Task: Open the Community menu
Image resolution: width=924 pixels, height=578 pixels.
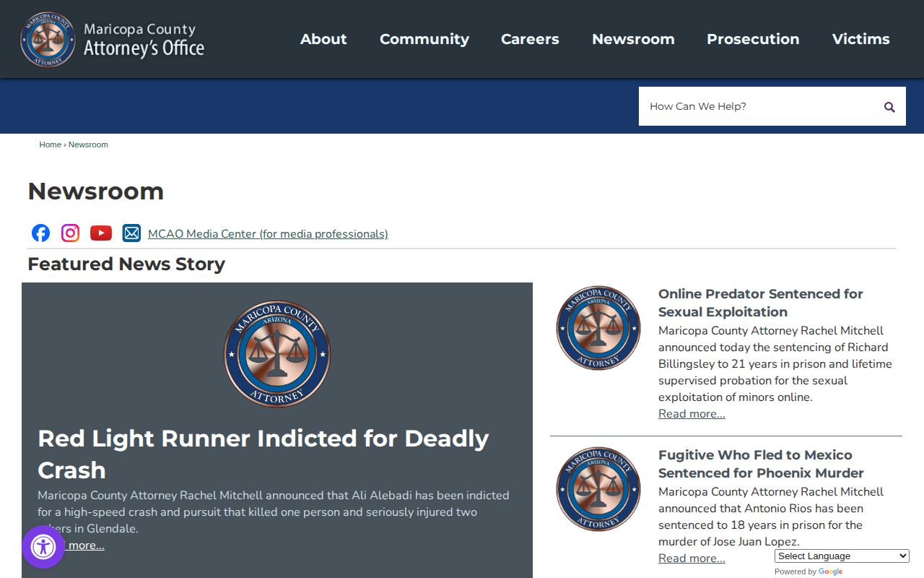Action: click(424, 39)
